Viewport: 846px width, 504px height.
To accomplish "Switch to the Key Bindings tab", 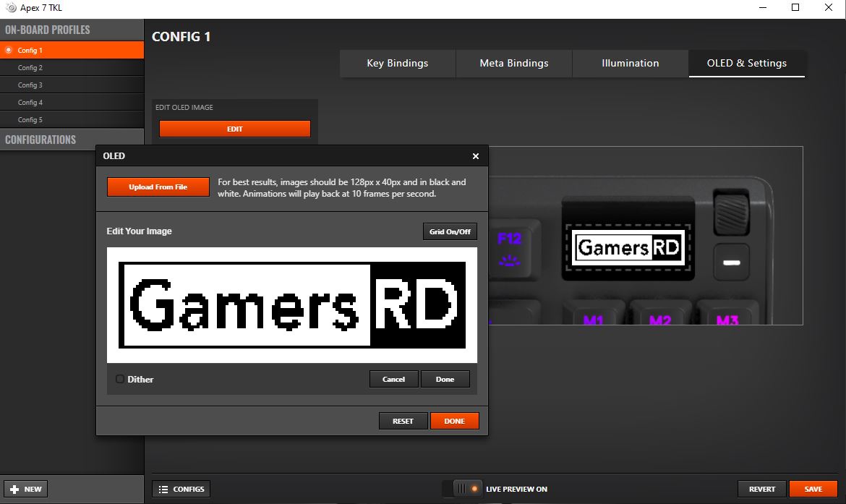I will pyautogui.click(x=397, y=63).
